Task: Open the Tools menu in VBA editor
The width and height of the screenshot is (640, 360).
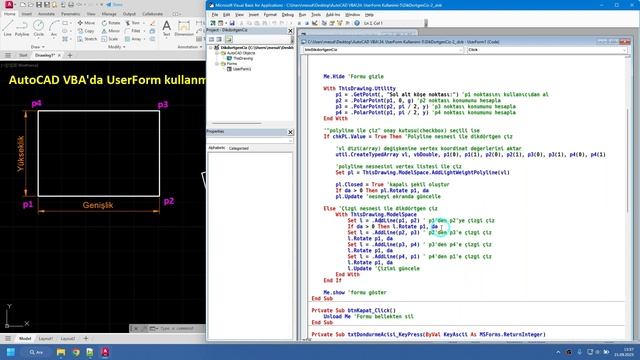Action: click(316, 15)
